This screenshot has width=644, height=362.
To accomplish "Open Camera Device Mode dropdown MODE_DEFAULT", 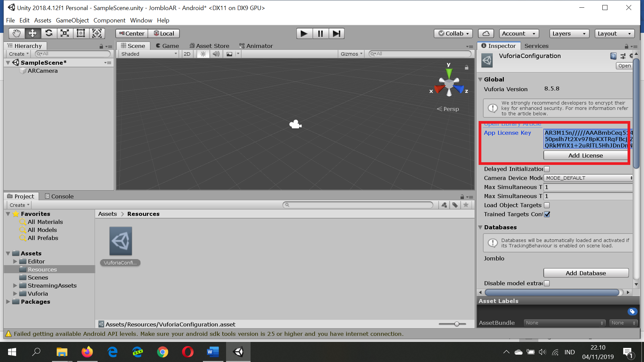I will [x=588, y=178].
